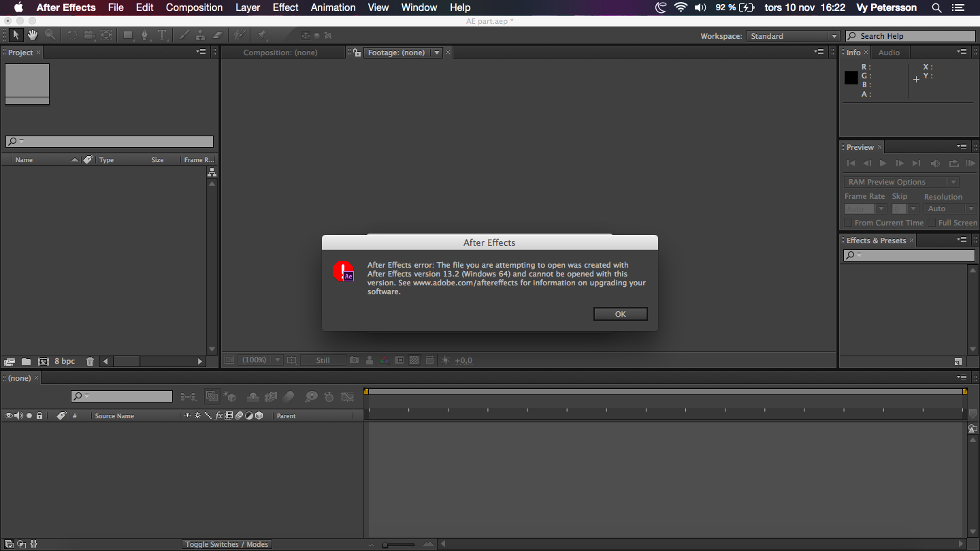The height and width of the screenshot is (551, 980).
Task: Enable the Full Screen checkbox
Action: (932, 223)
